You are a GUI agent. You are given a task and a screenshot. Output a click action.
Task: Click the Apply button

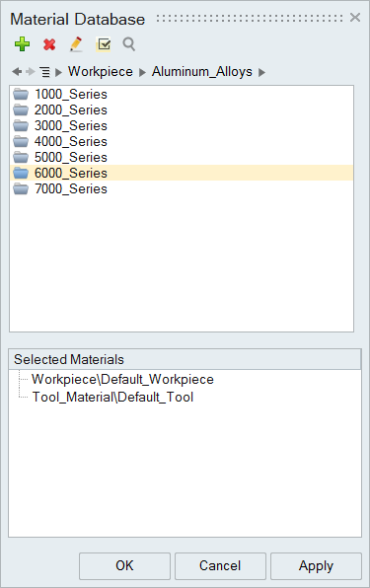pos(316,565)
